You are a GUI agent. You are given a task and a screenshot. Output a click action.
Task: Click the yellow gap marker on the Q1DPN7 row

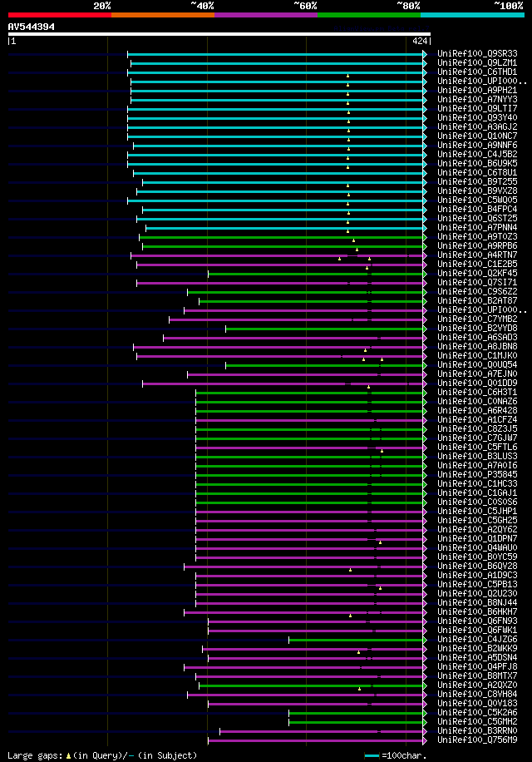(x=380, y=542)
